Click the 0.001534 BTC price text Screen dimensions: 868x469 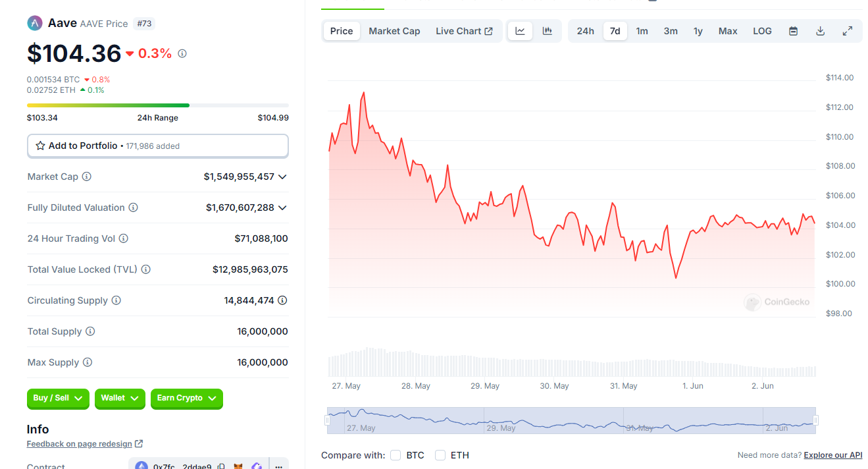[x=53, y=79]
